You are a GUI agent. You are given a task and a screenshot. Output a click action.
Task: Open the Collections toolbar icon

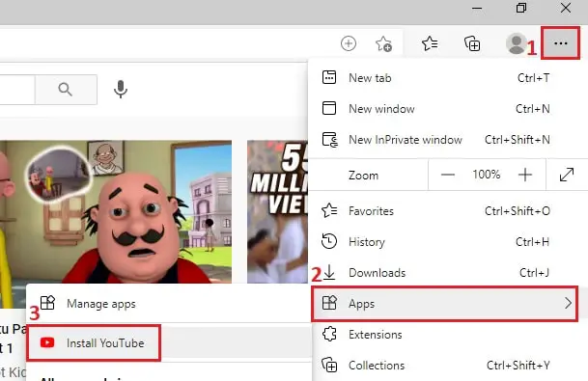pos(472,43)
